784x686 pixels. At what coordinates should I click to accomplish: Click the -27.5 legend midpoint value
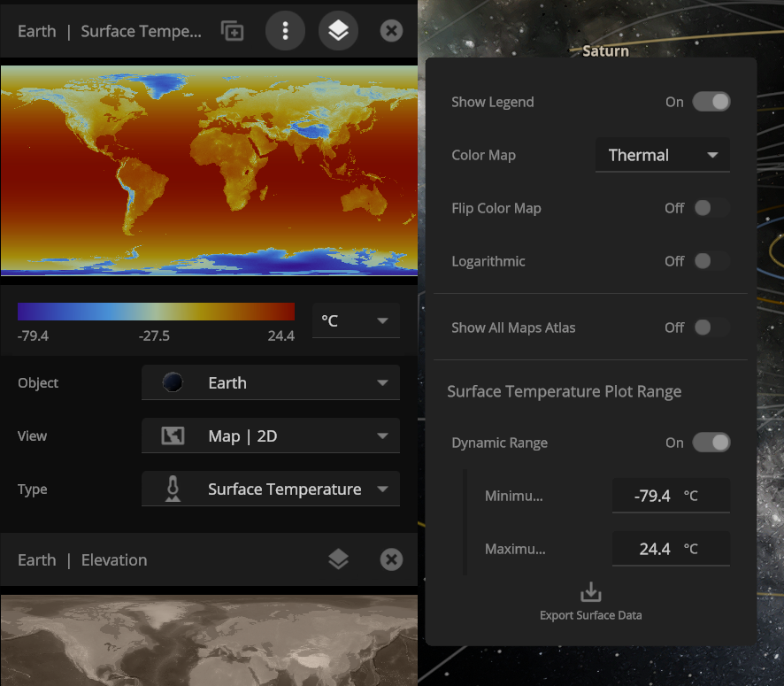pos(154,335)
